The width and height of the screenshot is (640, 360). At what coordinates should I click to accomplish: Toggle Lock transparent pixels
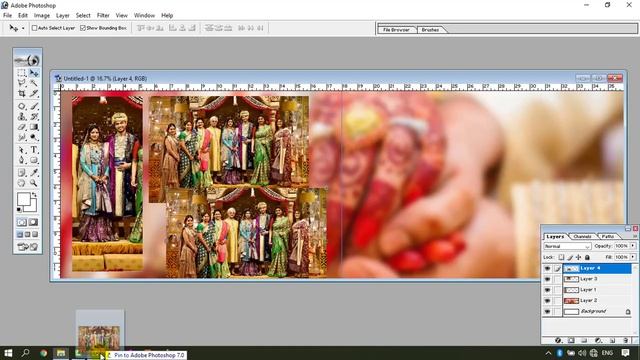click(562, 257)
